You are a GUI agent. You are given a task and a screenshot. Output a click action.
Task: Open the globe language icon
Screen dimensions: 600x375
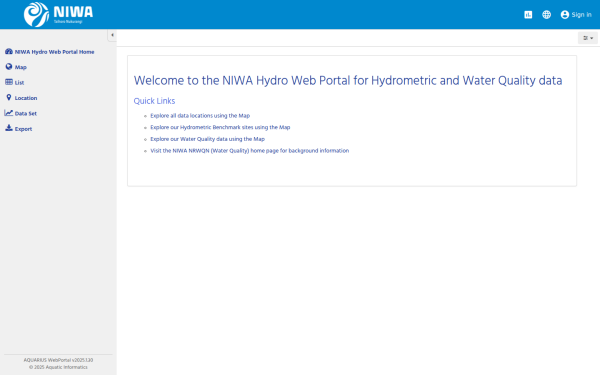[x=546, y=15]
